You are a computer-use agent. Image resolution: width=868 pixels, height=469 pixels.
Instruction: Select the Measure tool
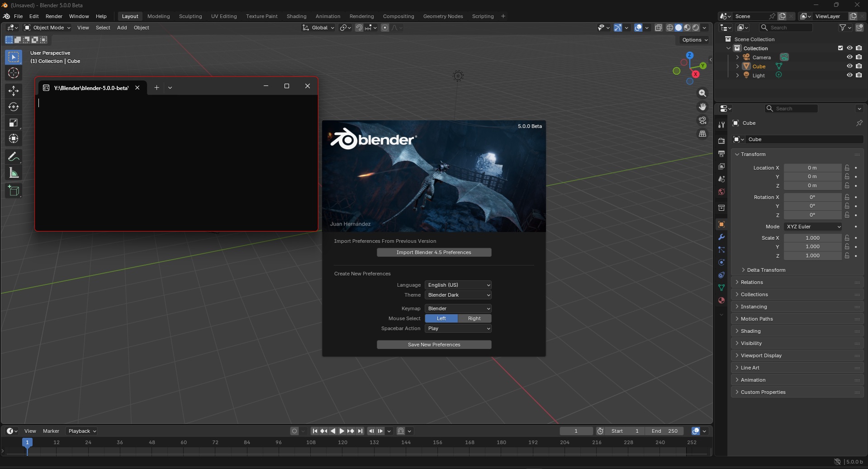pyautogui.click(x=14, y=173)
